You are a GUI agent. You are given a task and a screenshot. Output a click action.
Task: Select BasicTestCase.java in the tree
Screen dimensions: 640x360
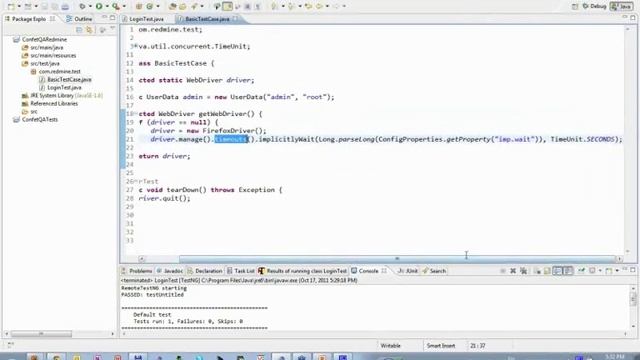[x=69, y=80]
